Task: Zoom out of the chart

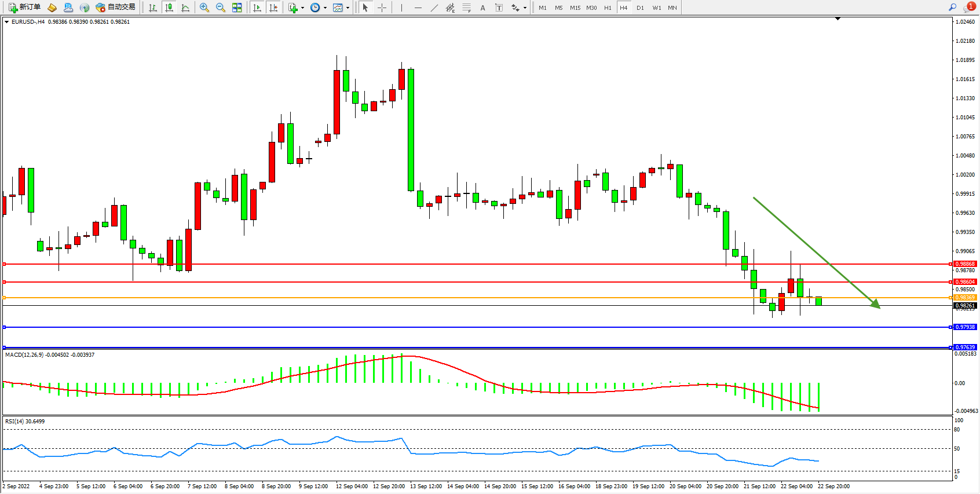Action: point(220,8)
